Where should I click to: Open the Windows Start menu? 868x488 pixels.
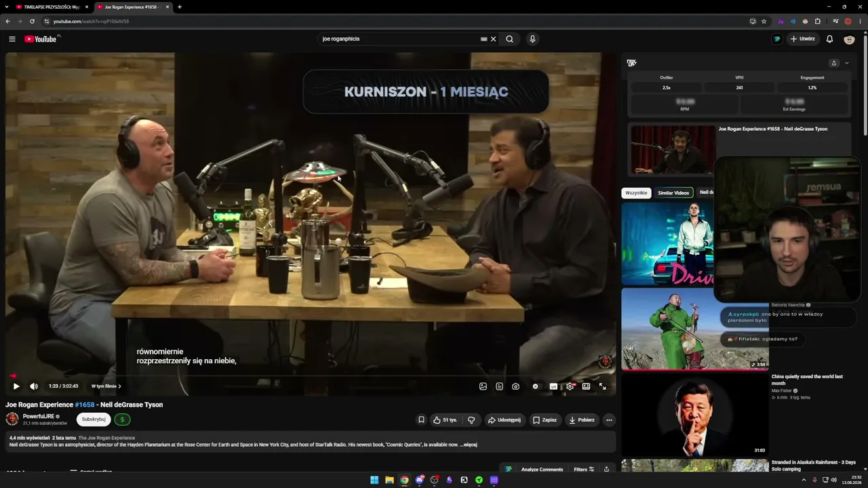coord(374,480)
